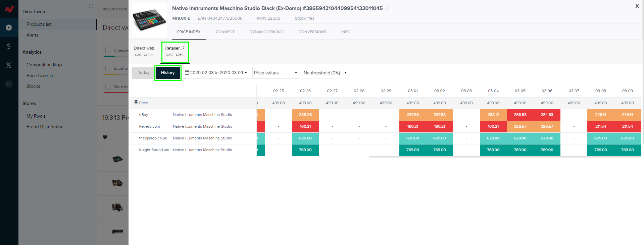Click the second product thumbnail in background list
This screenshot has width=644, height=245.
click(x=118, y=183)
